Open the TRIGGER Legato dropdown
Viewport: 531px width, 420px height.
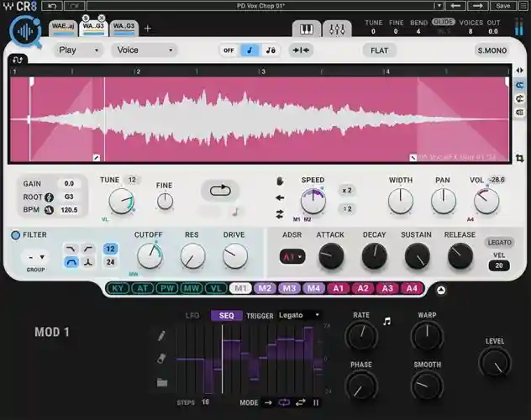point(299,316)
